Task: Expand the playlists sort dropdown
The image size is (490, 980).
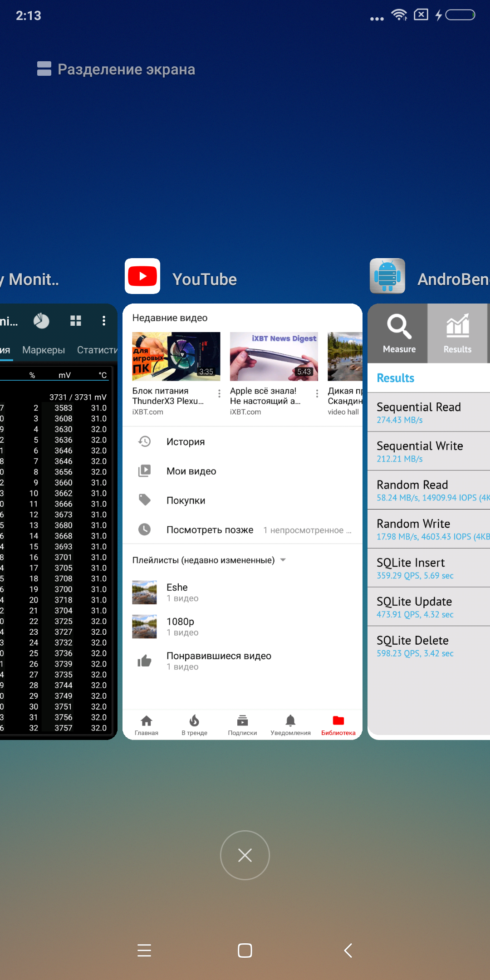Action: point(283,560)
